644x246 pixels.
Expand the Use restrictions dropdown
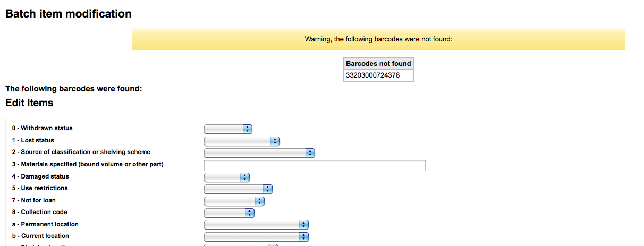(x=238, y=189)
